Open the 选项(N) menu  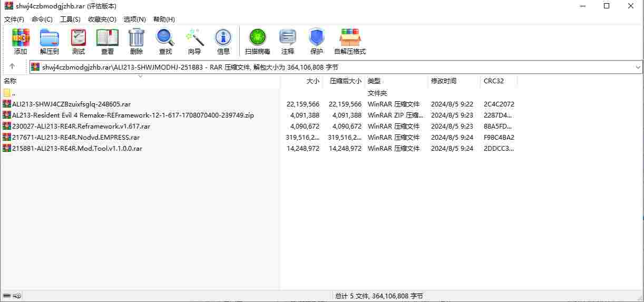135,19
